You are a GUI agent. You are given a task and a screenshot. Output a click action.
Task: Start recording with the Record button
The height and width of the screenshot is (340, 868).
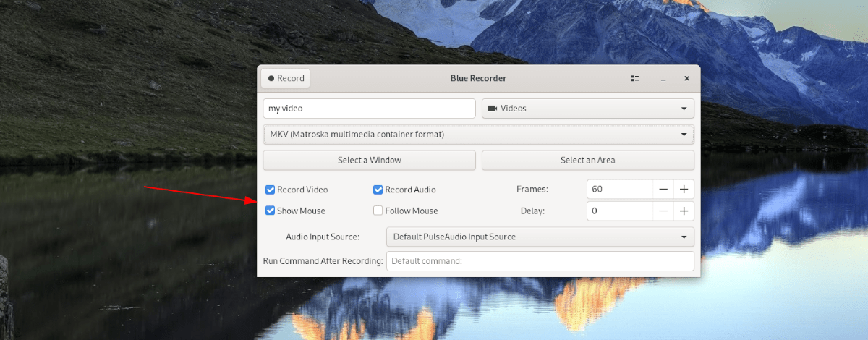[x=285, y=78]
